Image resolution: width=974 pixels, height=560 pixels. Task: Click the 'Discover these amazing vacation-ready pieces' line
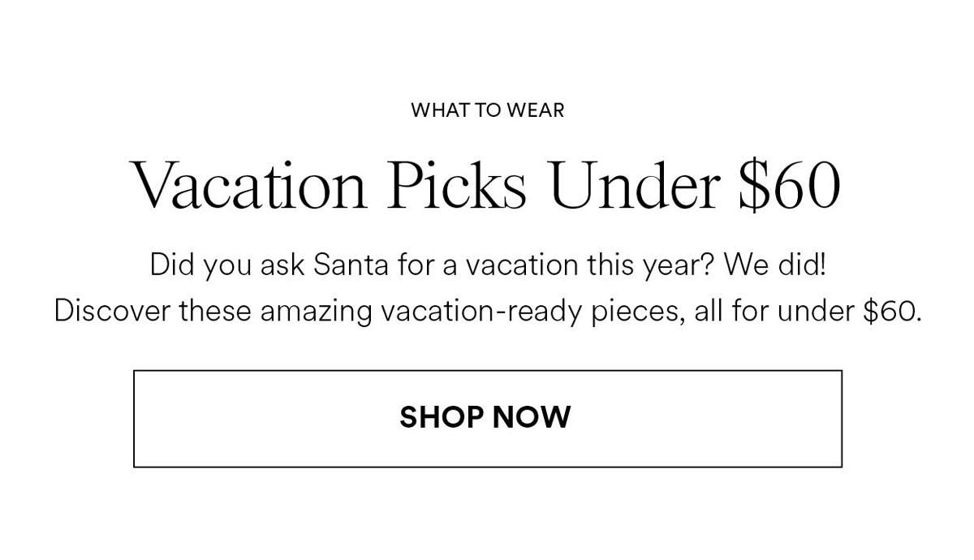[487, 311]
